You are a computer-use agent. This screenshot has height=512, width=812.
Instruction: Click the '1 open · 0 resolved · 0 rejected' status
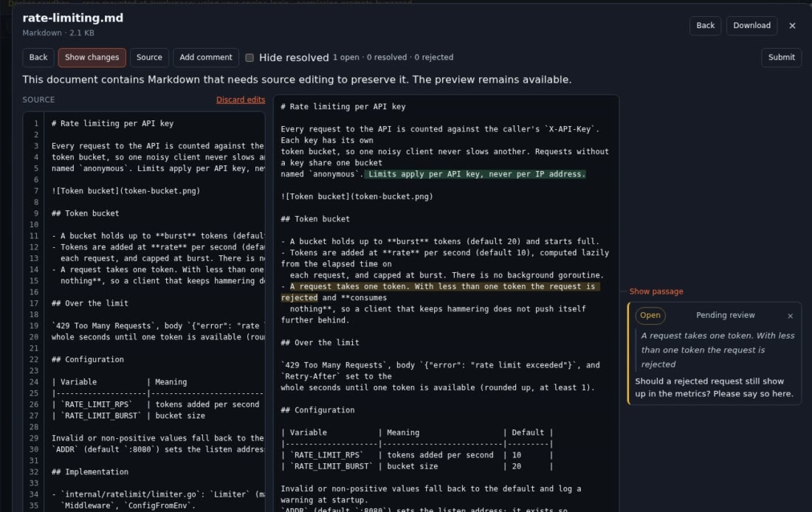(x=393, y=58)
